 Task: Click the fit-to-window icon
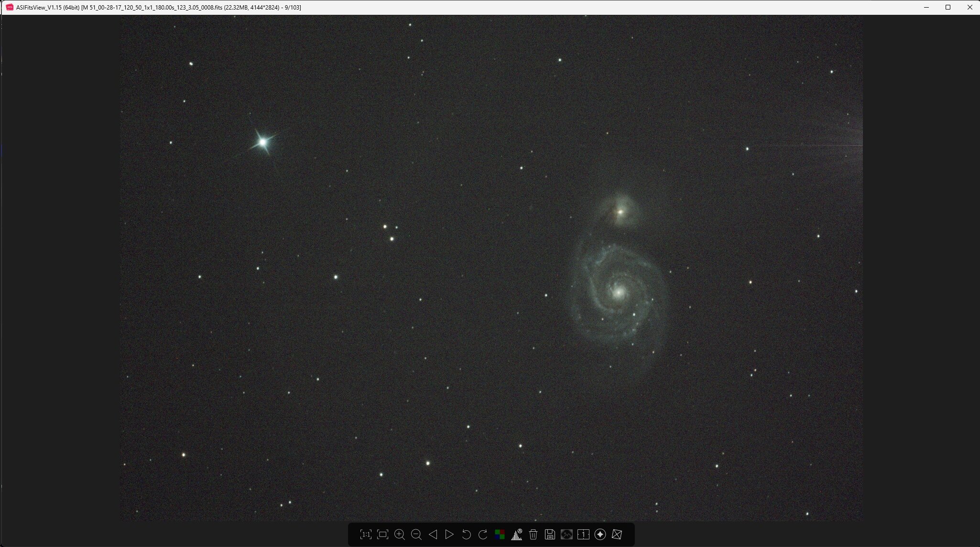[x=382, y=535]
